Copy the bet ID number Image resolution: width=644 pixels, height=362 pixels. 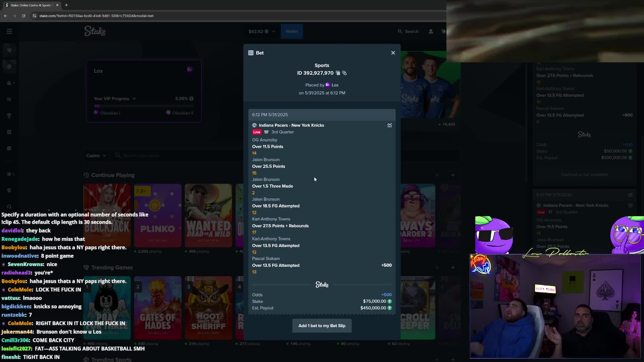(x=338, y=73)
